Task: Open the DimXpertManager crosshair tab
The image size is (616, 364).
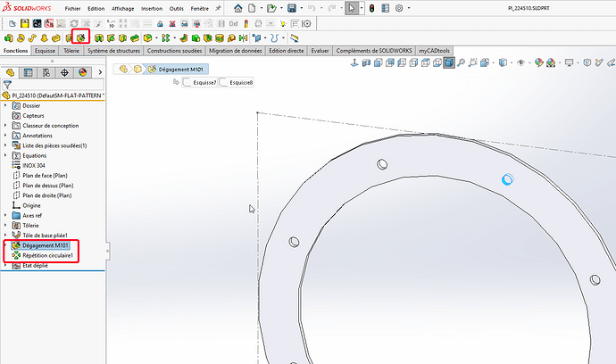Action: point(64,72)
